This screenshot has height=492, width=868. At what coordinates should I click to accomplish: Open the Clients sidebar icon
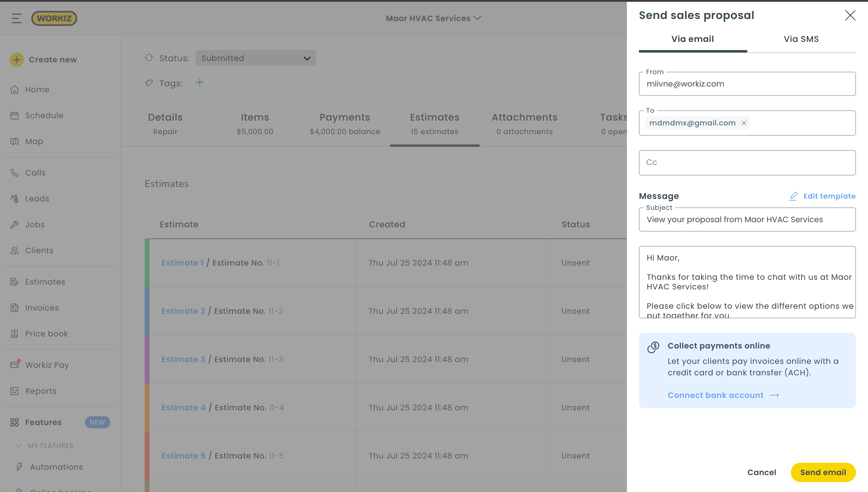14,251
